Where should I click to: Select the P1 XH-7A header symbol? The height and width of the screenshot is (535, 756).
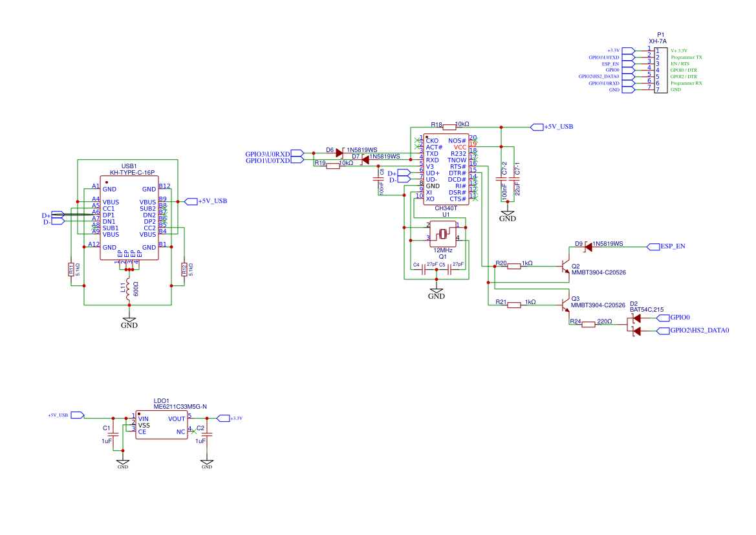tap(660, 70)
